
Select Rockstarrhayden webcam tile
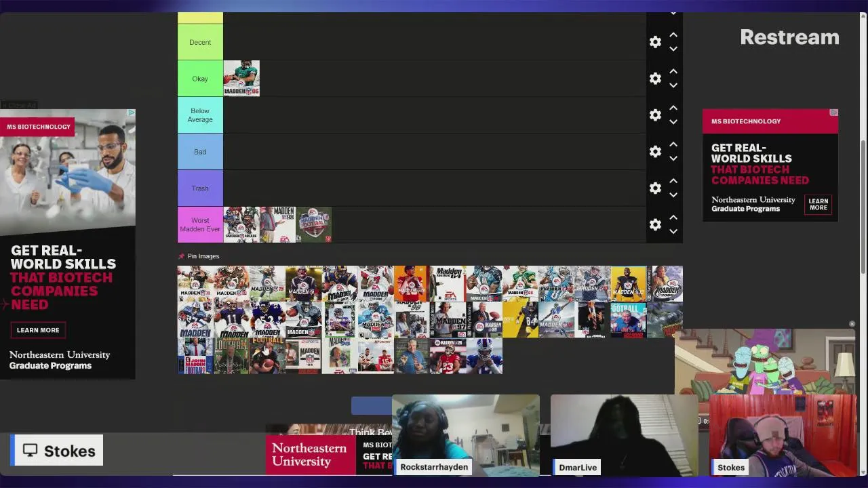466,435
